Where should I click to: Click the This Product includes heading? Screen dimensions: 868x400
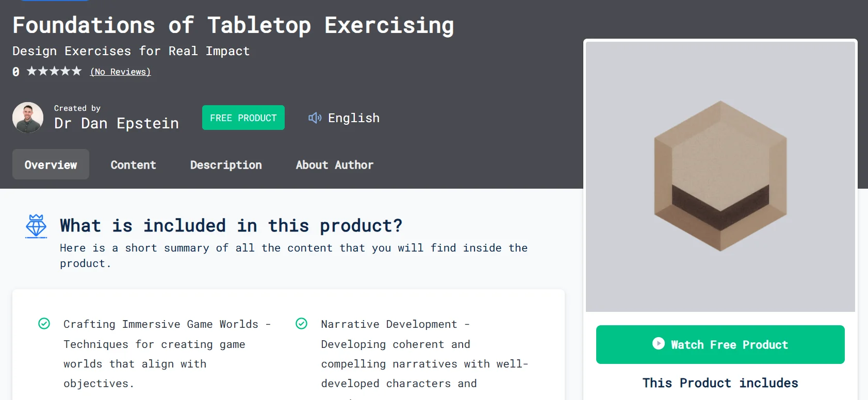click(x=720, y=383)
